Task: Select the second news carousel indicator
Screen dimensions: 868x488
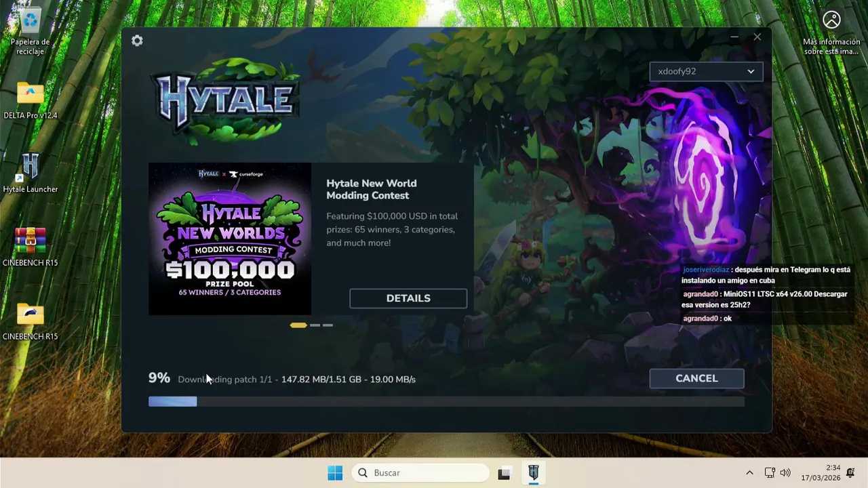Action: [315, 325]
